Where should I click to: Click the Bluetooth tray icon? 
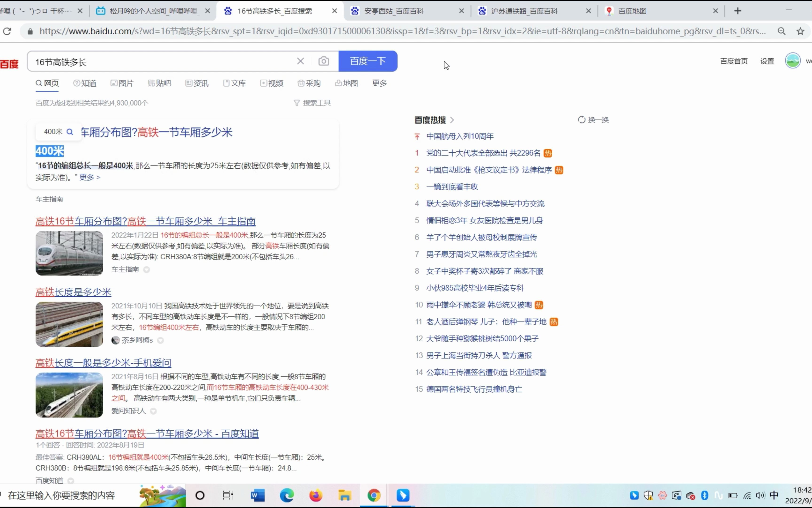[x=705, y=495]
